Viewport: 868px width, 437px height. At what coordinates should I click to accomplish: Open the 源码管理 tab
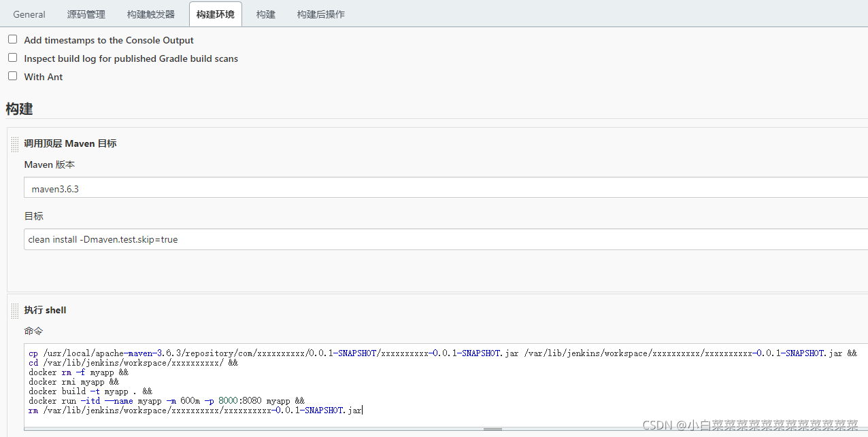86,14
